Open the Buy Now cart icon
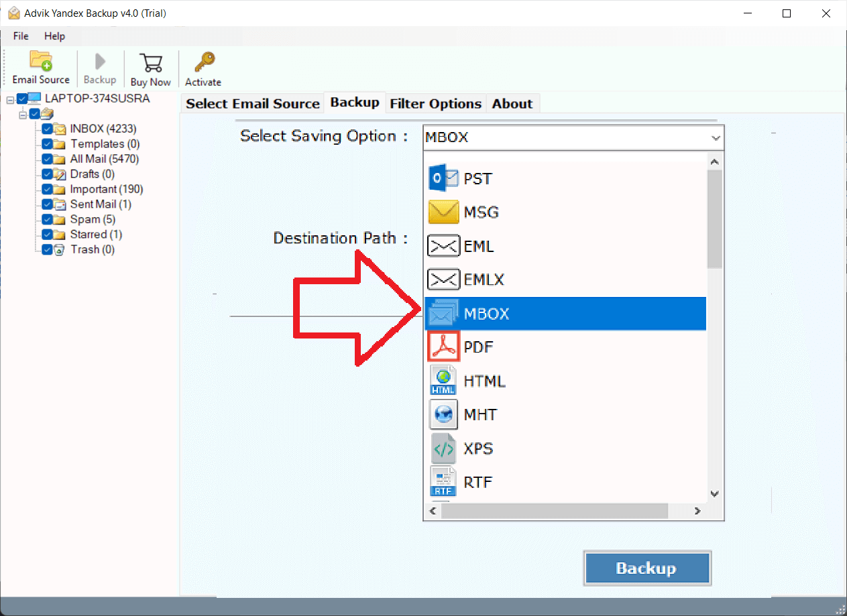The width and height of the screenshot is (847, 616). pyautogui.click(x=150, y=62)
